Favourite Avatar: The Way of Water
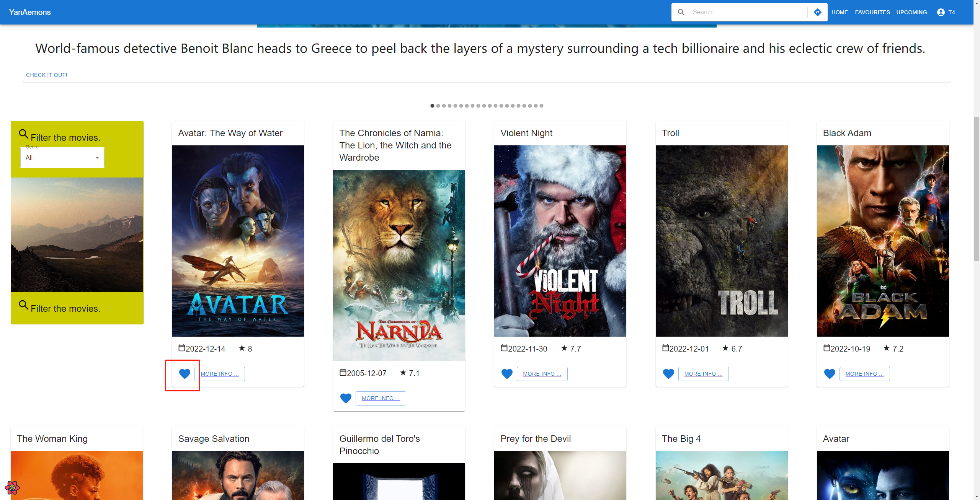Image resolution: width=980 pixels, height=500 pixels. tap(185, 374)
